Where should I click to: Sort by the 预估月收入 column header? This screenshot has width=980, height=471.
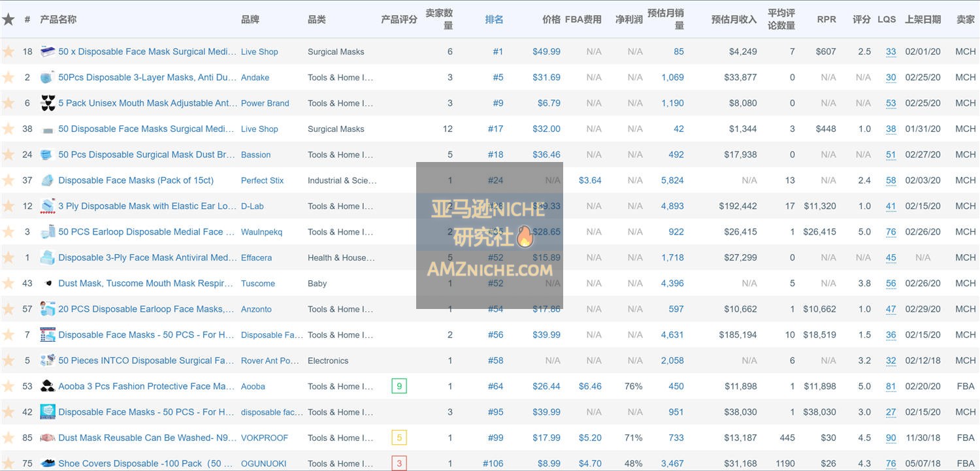(734, 20)
